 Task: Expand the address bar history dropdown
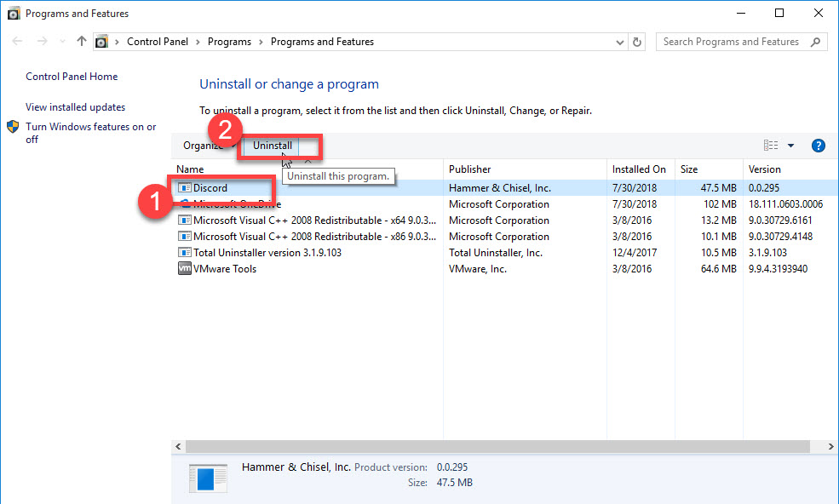619,43
